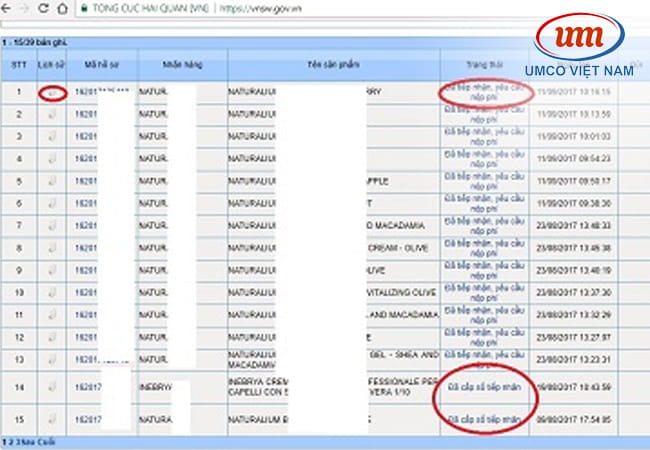This screenshot has width=650, height=450.
Task: Select the date 23/08/2017 13:23:31 cell
Action: (x=574, y=359)
